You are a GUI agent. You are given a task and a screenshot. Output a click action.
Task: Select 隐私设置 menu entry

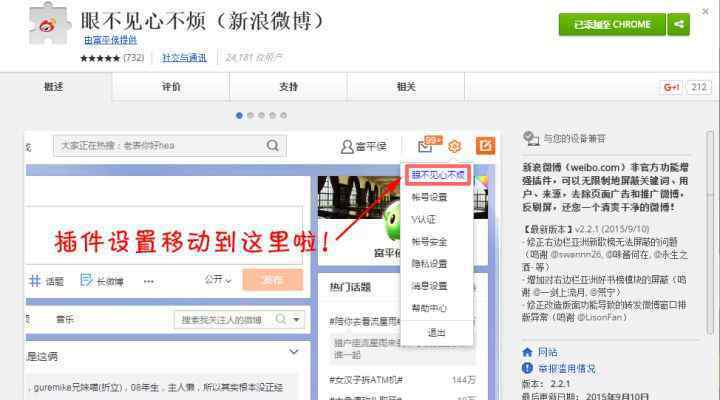click(x=429, y=264)
